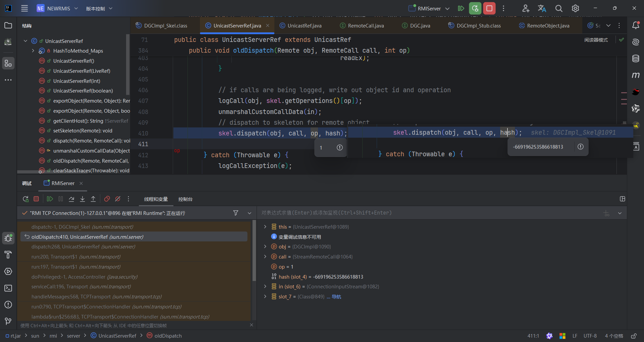The image size is (644, 342).
Task: Toggle Reader Mode label in editor
Action: point(596,40)
